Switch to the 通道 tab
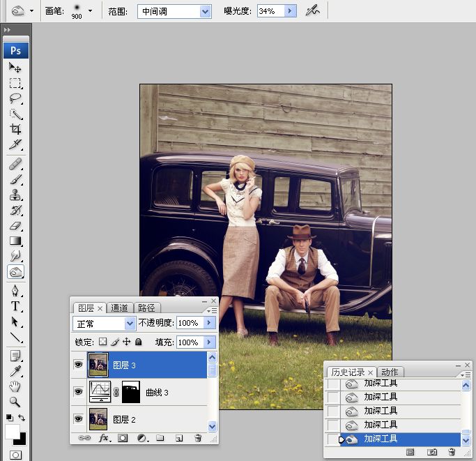 (x=119, y=308)
